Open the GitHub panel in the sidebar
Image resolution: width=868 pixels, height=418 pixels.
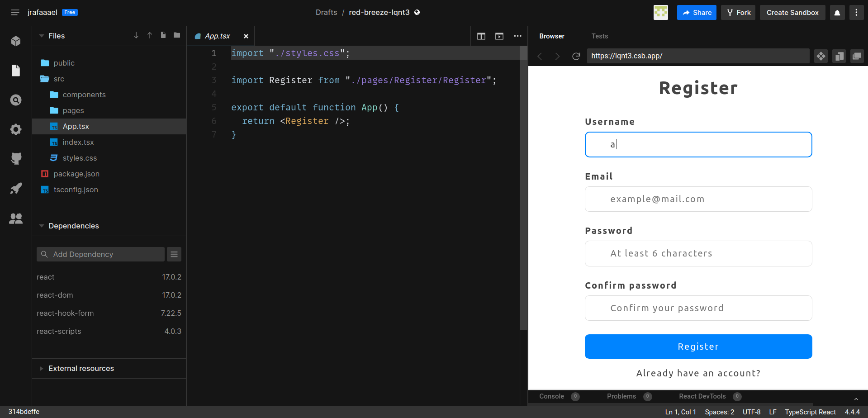pyautogui.click(x=16, y=158)
